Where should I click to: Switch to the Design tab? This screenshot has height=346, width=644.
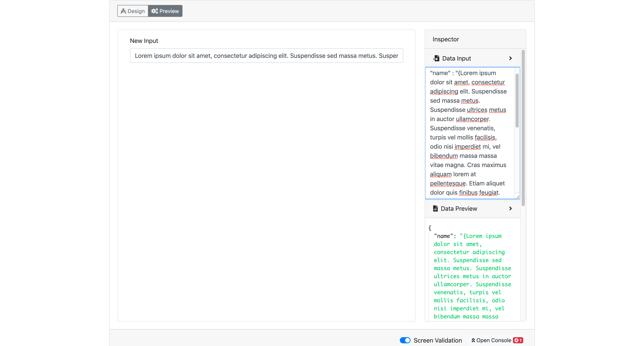coord(132,11)
